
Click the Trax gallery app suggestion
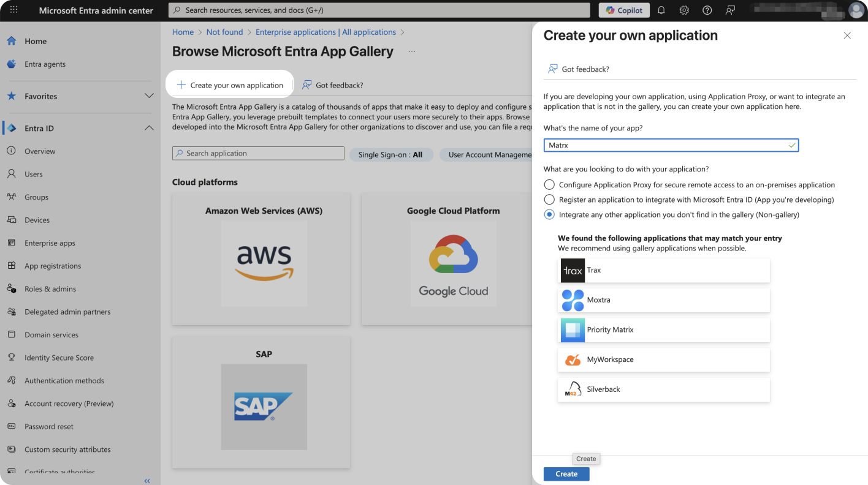pyautogui.click(x=664, y=270)
